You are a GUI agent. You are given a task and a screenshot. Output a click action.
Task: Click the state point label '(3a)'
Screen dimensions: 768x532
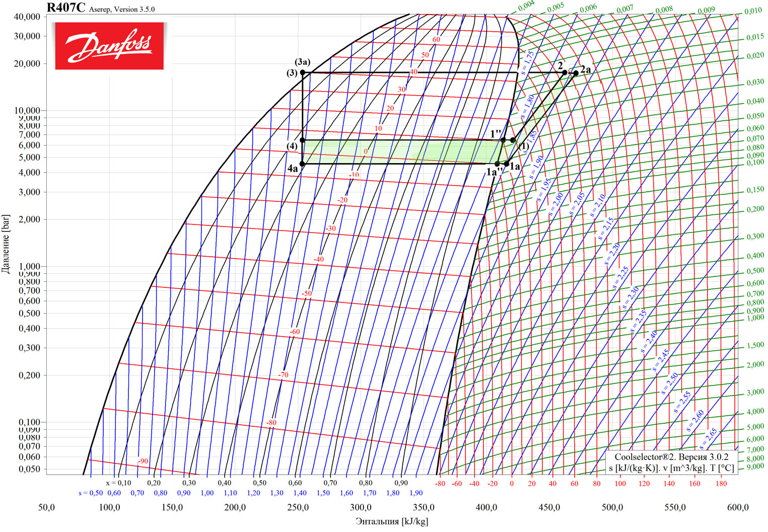click(303, 62)
